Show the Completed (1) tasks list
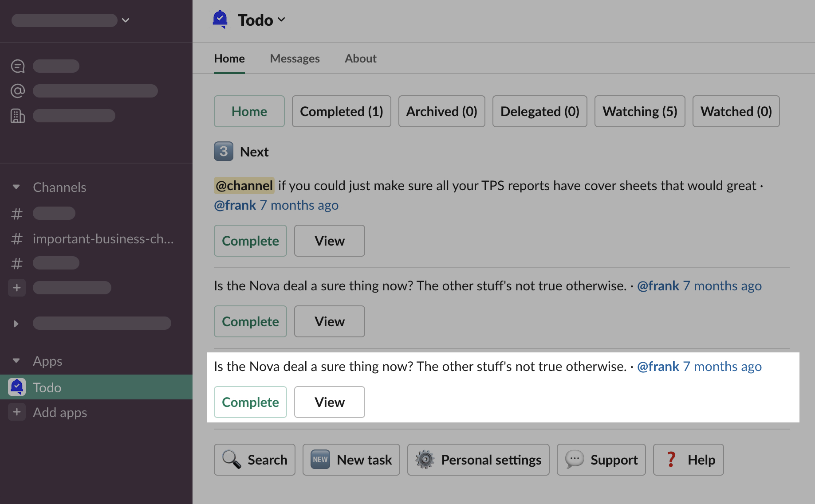Image resolution: width=815 pixels, height=504 pixels. (x=341, y=111)
